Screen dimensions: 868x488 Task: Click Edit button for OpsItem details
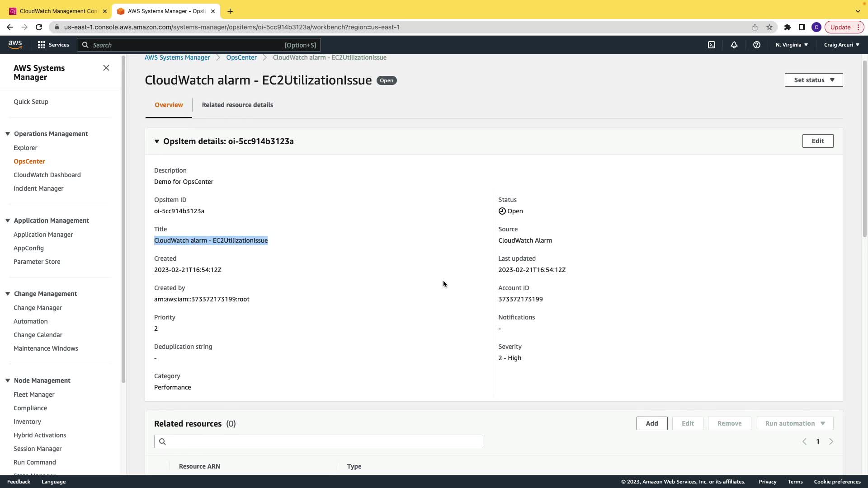tap(817, 141)
